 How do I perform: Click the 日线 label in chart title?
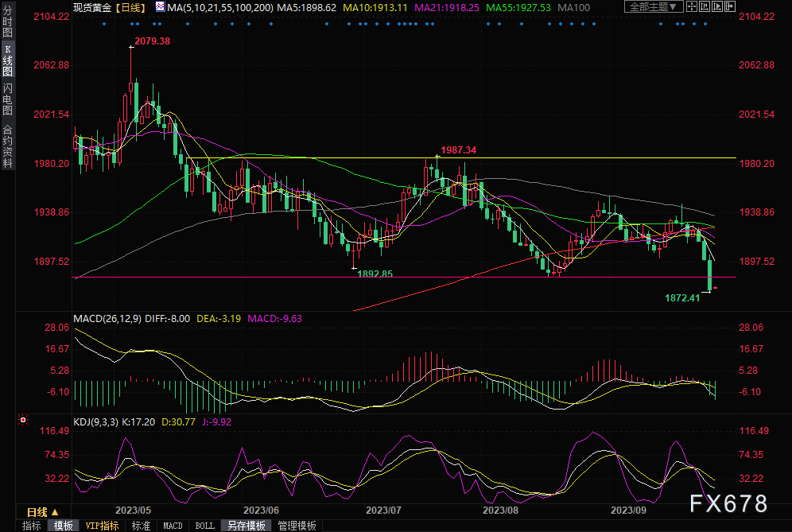point(127,7)
